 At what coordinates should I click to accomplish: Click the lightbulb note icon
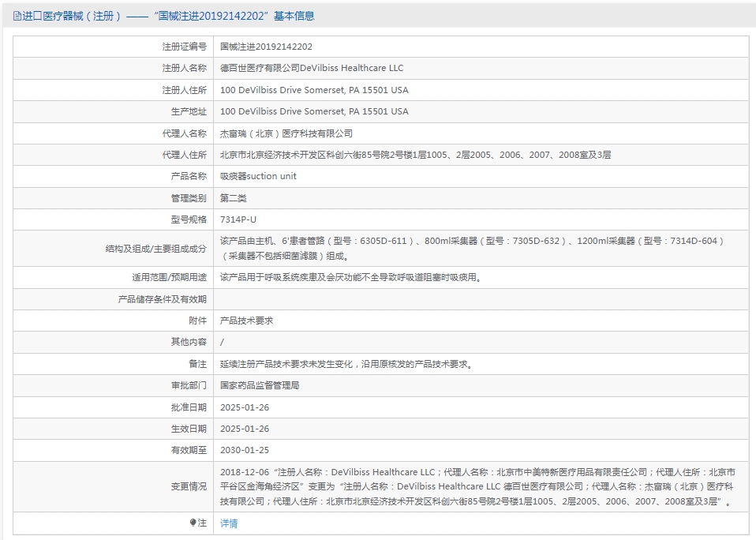click(193, 523)
